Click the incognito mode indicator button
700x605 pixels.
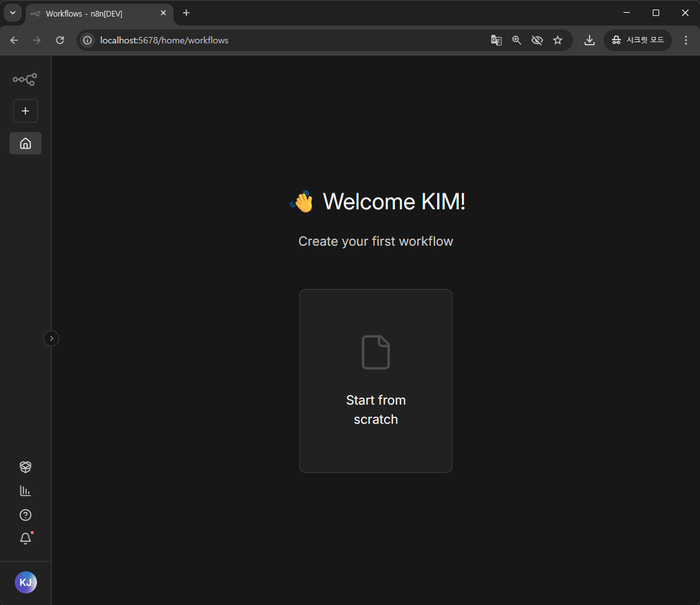[637, 40]
